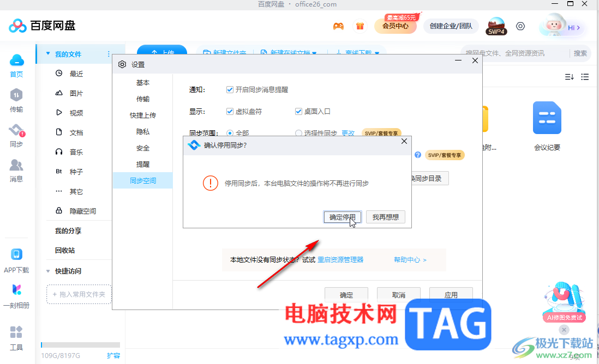Screen dimensions: 599x364
Task: Click the settings 确定 button
Action: (346, 295)
